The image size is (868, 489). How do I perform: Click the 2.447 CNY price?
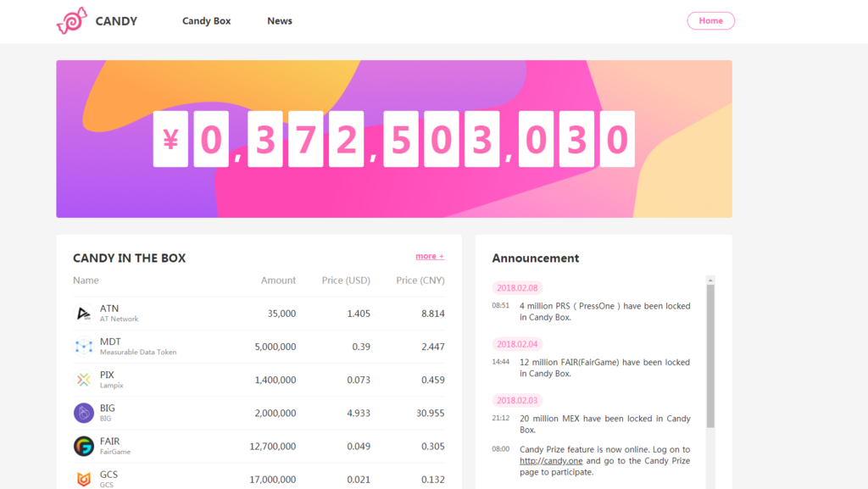433,347
